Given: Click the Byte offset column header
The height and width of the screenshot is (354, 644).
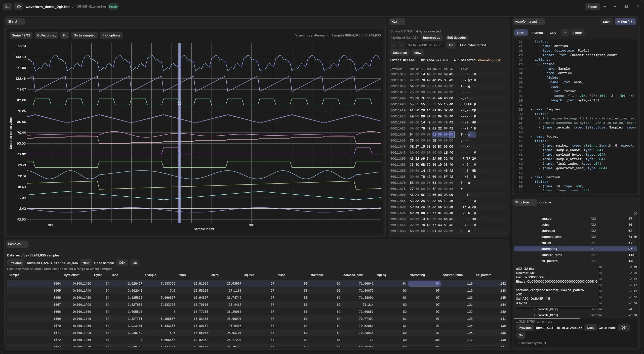Looking at the screenshot, I should click(x=72, y=275).
